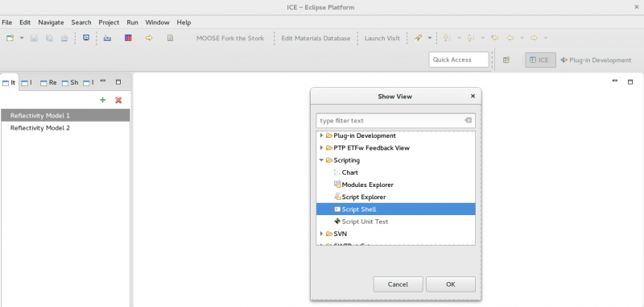
Task: Click the Previous Annotation toolbar icon
Action: pos(471,38)
